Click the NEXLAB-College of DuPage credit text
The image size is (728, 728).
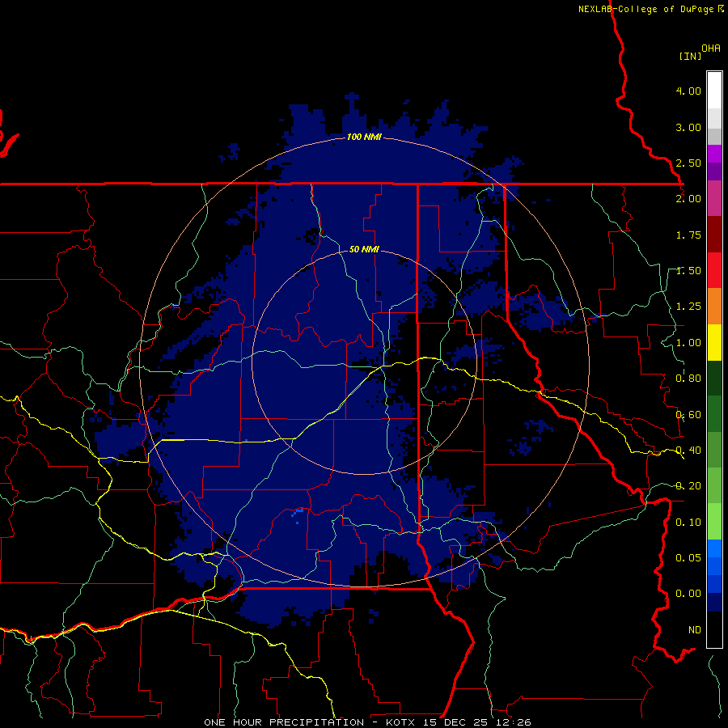click(x=651, y=9)
